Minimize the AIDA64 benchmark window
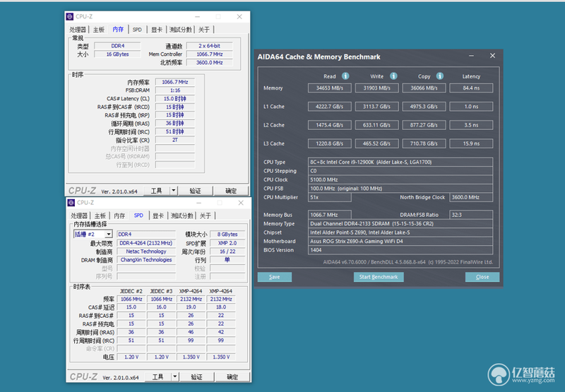 (x=471, y=56)
